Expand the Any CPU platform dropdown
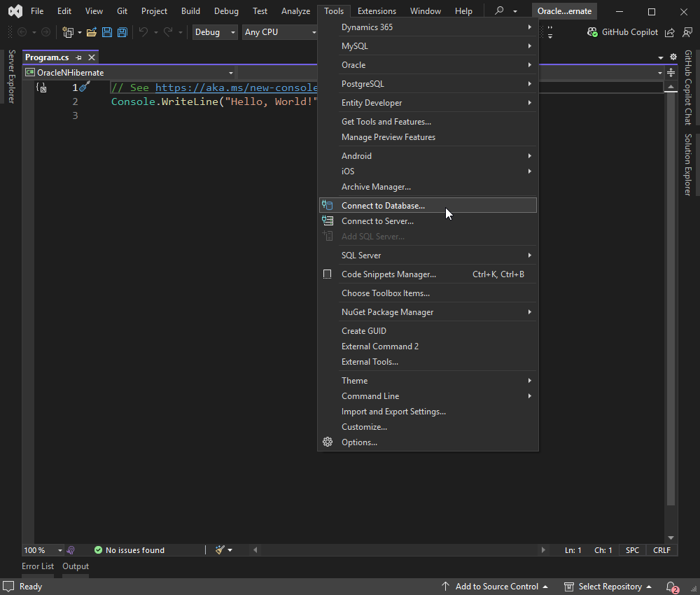 [x=280, y=32]
